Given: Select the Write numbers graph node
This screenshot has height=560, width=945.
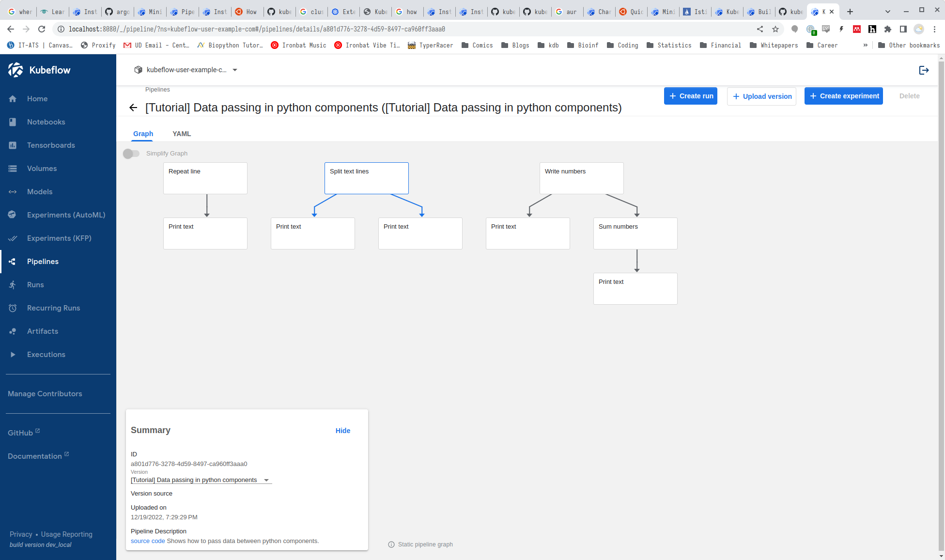Looking at the screenshot, I should (x=582, y=178).
